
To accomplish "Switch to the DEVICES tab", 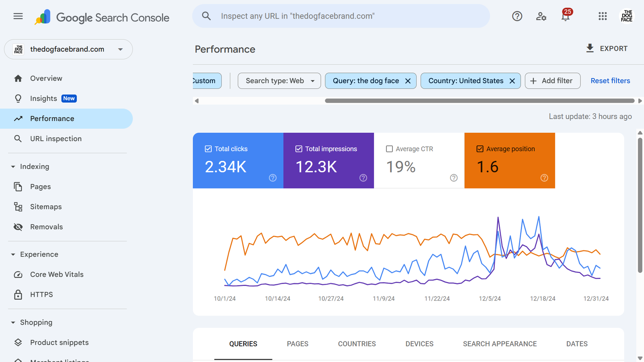I will tap(419, 344).
